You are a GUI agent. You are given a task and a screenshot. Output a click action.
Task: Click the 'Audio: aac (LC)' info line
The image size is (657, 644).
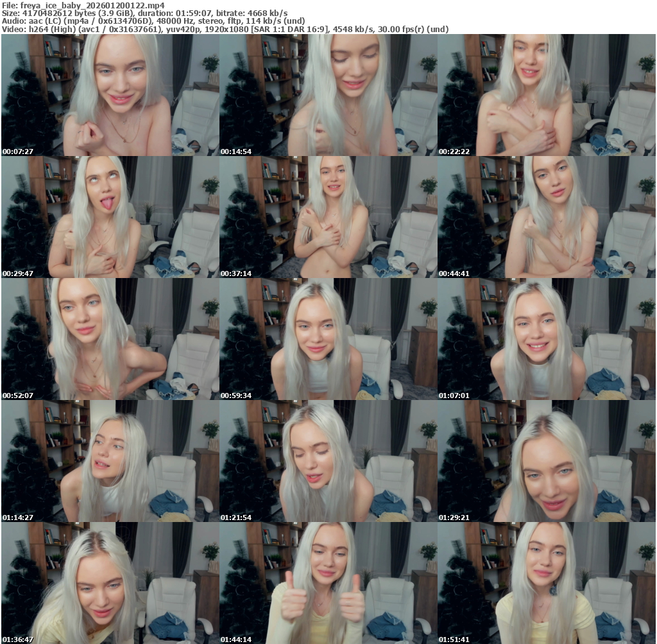pyautogui.click(x=153, y=21)
